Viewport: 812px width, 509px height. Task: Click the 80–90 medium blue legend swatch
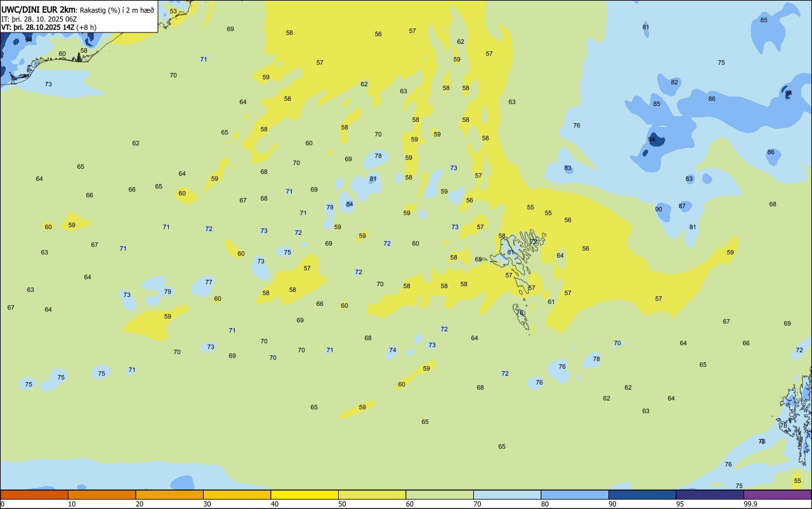coord(575,494)
